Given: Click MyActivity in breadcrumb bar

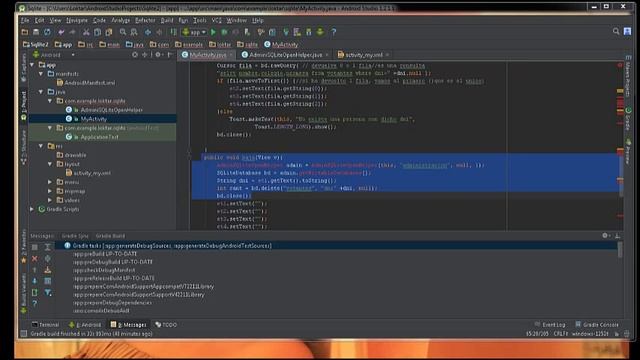Looking at the screenshot, I should tap(281, 44).
